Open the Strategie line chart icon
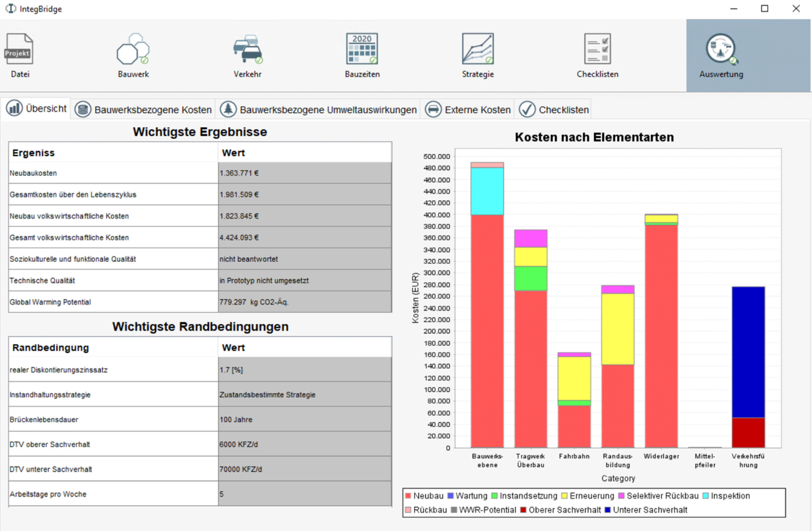The image size is (812, 531). point(478,49)
